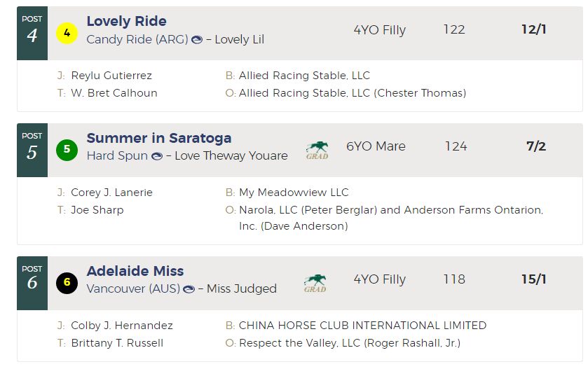588x369 pixels.
Task: Open the Adelaide Miss horse link
Action: pos(135,271)
